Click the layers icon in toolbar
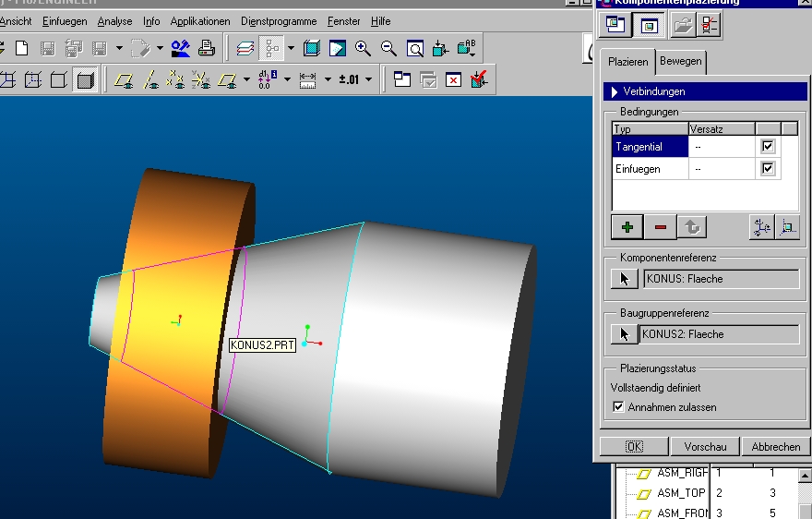Screen dimensions: 812x519 coord(245,49)
